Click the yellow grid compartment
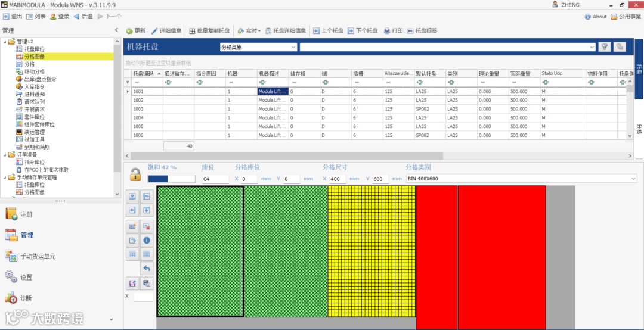This screenshot has height=330, width=644. 371,251
